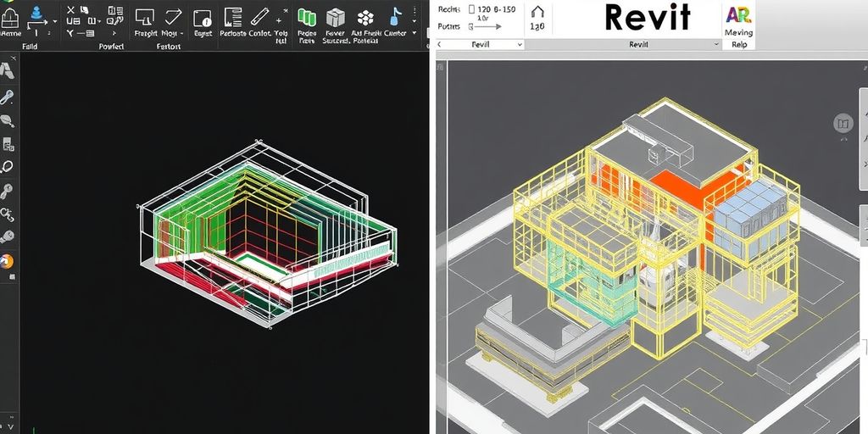Click the 'Rechts' label in Revit toolbar

[449, 9]
